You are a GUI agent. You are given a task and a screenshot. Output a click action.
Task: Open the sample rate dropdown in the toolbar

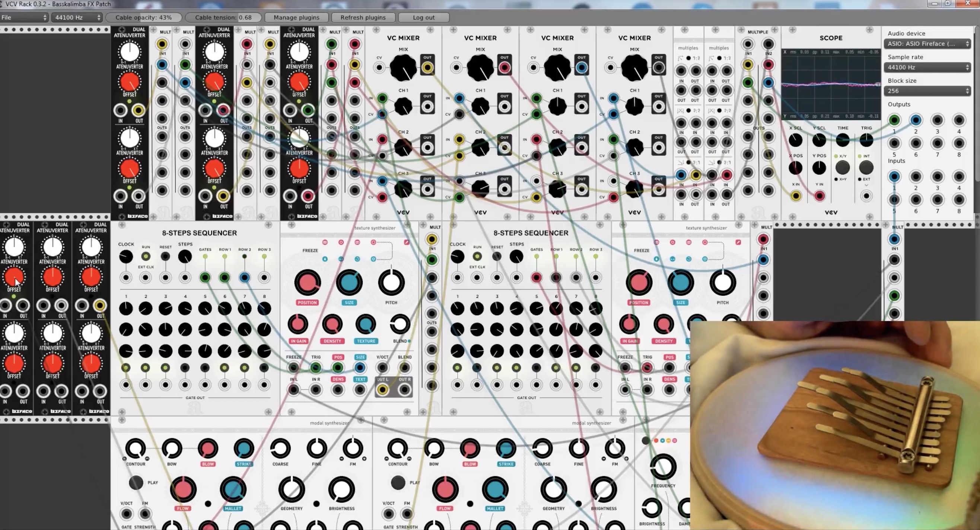pos(76,17)
